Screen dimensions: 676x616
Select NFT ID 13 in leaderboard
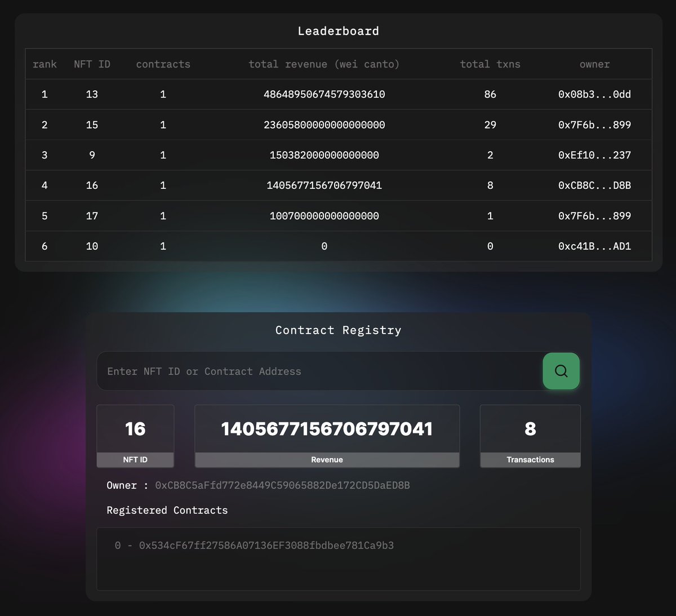point(92,94)
